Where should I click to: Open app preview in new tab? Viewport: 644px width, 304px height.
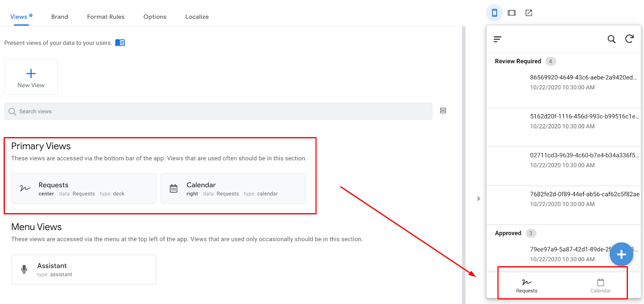[x=529, y=13]
